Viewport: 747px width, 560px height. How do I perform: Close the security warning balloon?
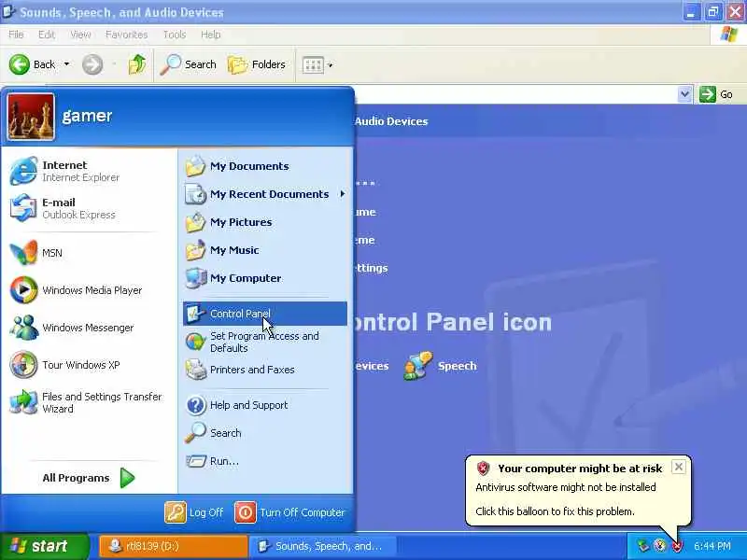tap(679, 468)
